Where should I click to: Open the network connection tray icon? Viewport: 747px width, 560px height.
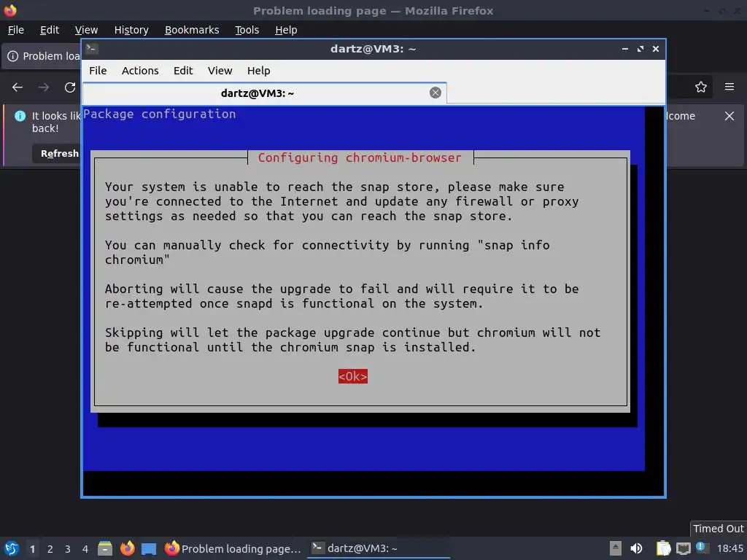click(x=683, y=548)
